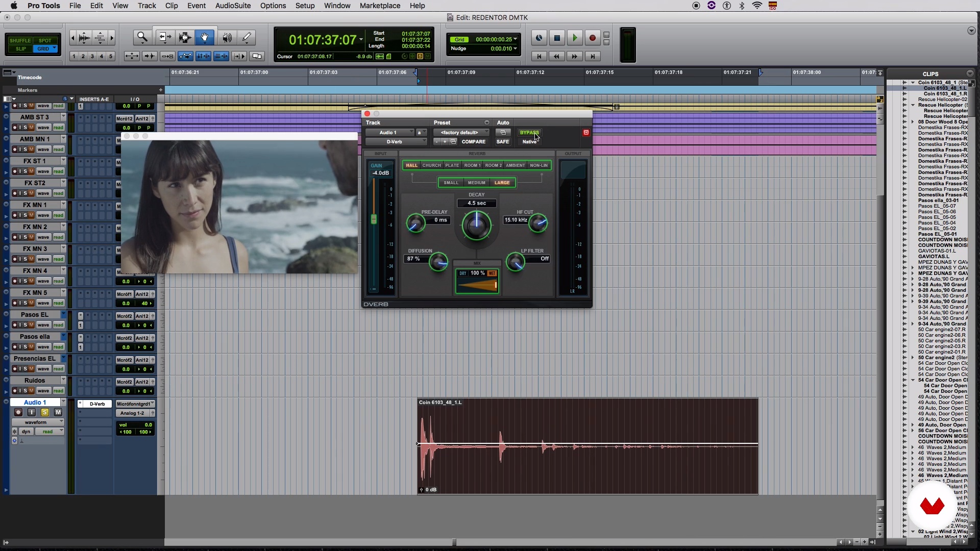Select the Grabber hand tool
980x551 pixels.
205,37
